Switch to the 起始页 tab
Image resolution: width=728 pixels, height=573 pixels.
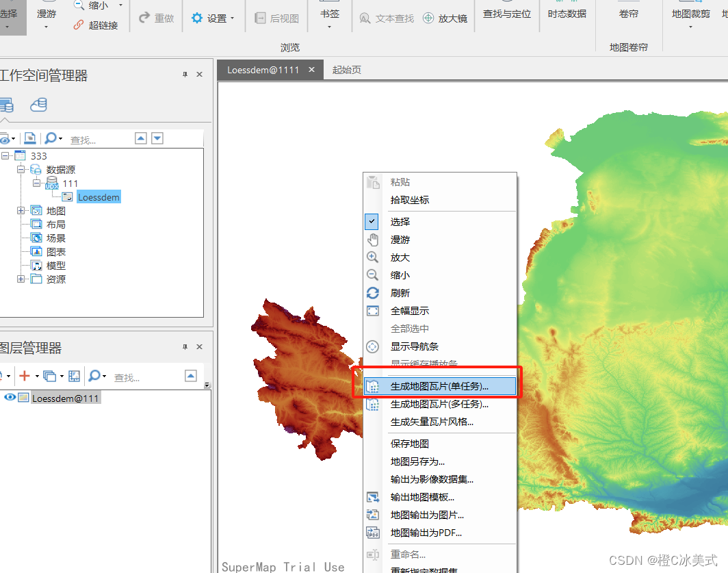346,69
